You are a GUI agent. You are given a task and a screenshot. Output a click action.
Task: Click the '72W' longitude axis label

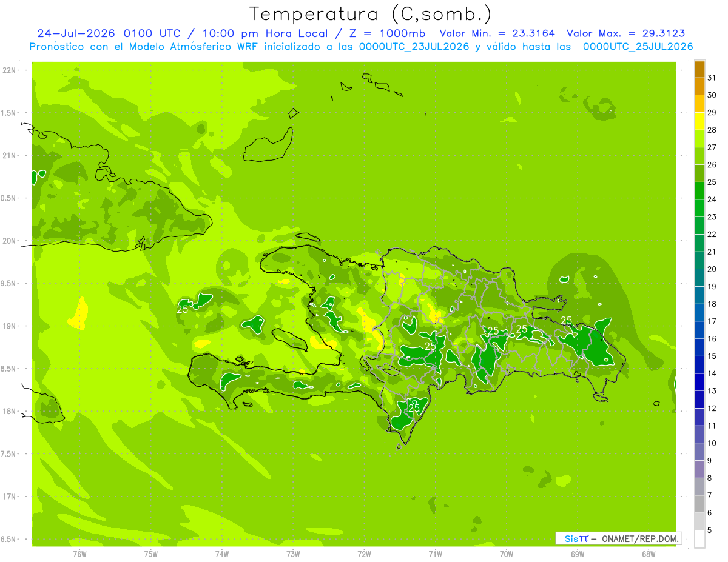tap(364, 554)
